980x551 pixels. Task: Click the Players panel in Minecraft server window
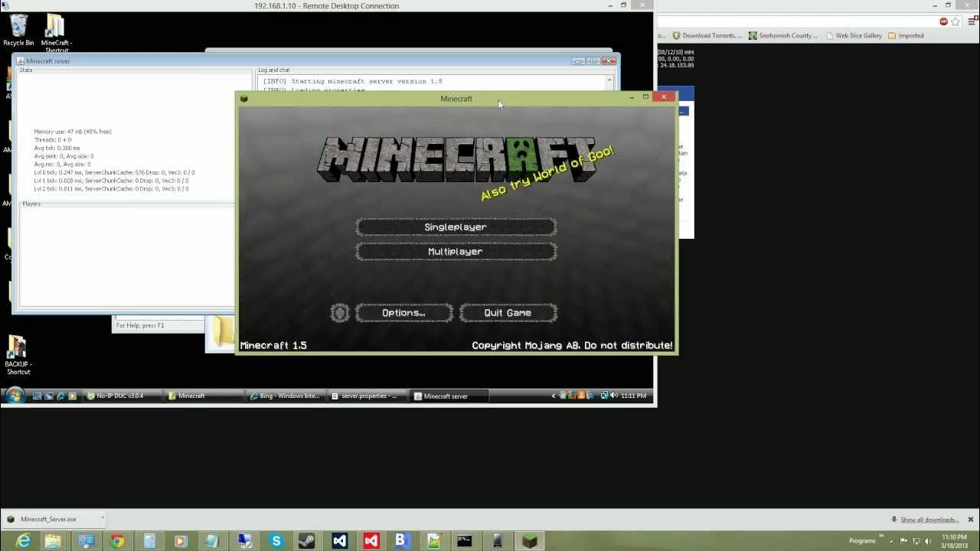click(127, 256)
